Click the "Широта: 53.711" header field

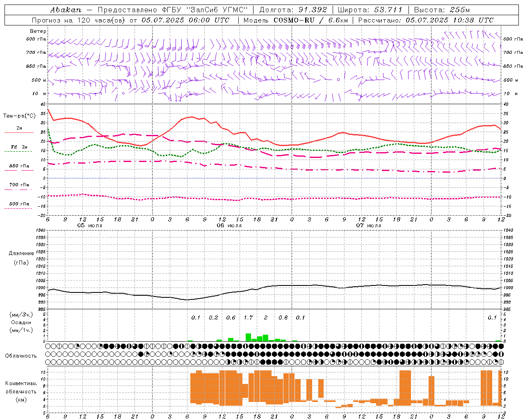(x=370, y=10)
